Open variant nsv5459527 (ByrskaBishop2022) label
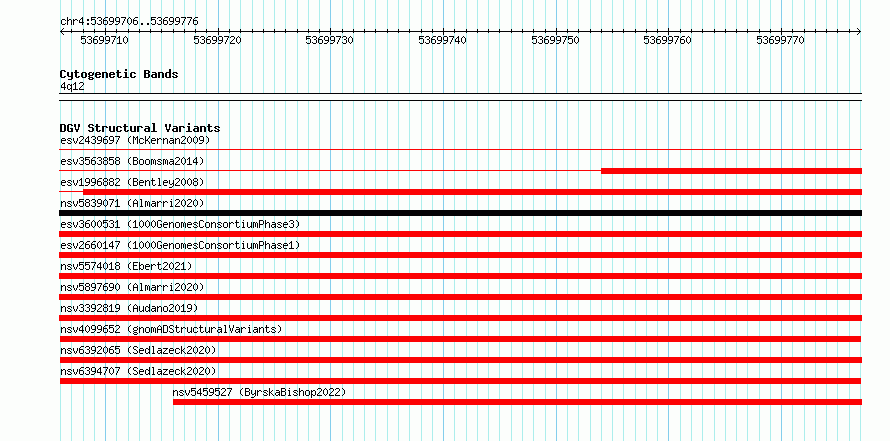This screenshot has height=441, width=890. click(259, 392)
